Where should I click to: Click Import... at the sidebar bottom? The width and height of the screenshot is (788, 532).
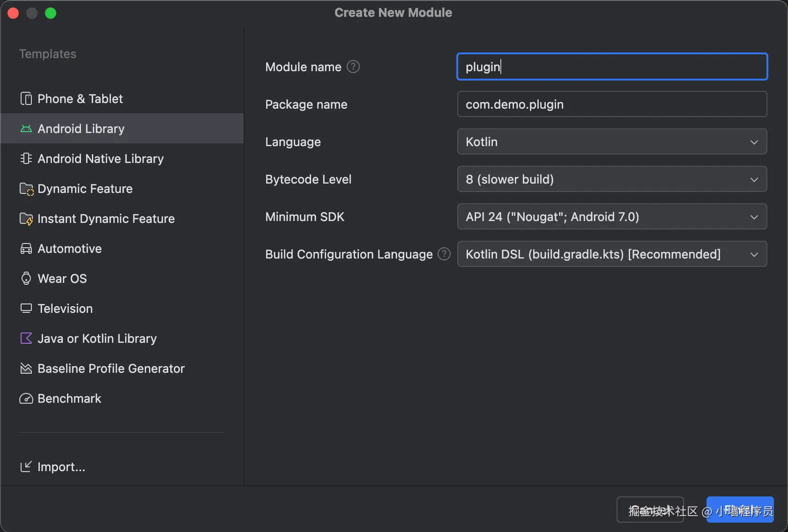tap(61, 467)
